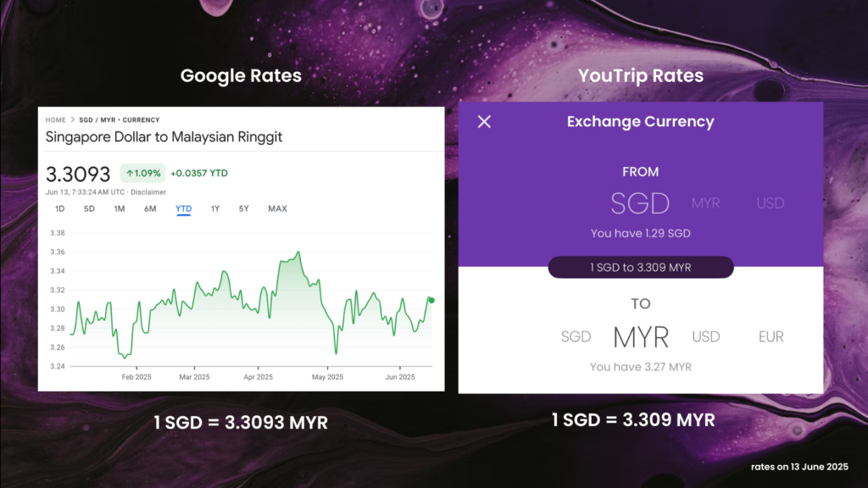Select the 5D chart range
This screenshot has width=868, height=488.
(x=89, y=208)
